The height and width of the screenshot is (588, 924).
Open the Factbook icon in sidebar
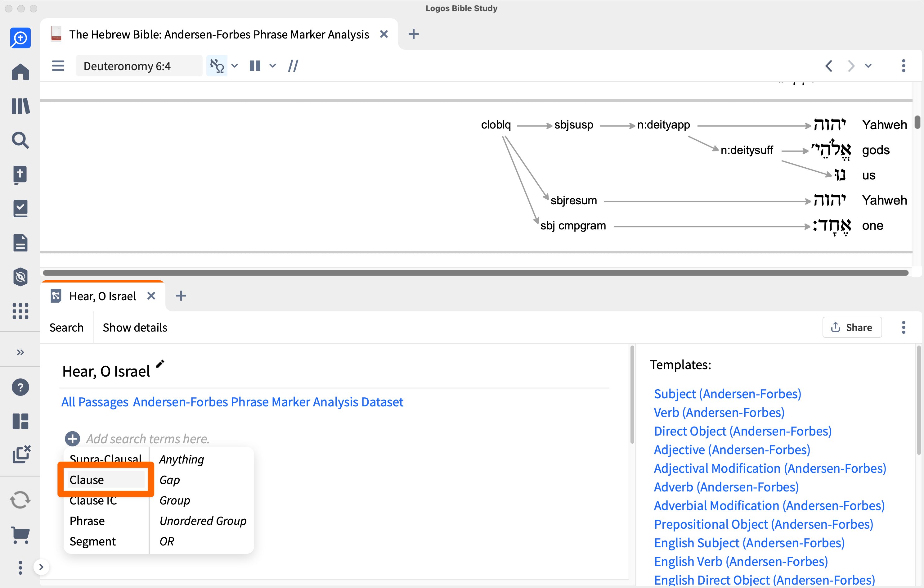coord(20,175)
